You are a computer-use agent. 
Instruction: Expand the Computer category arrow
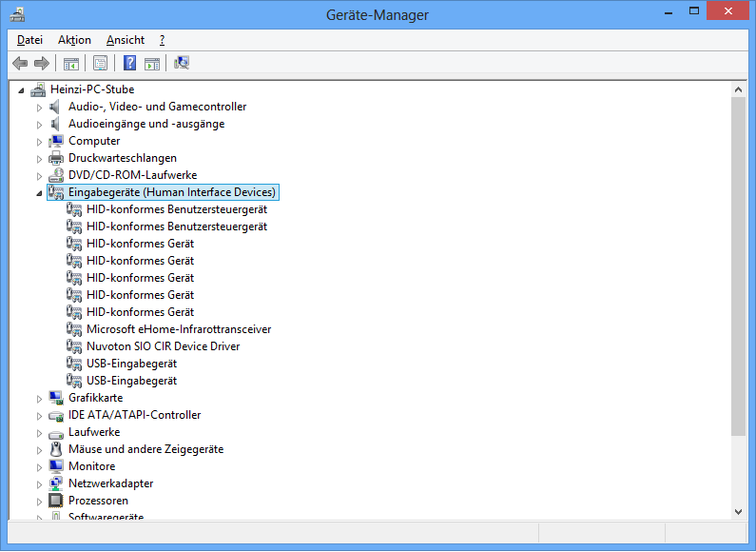coord(39,142)
